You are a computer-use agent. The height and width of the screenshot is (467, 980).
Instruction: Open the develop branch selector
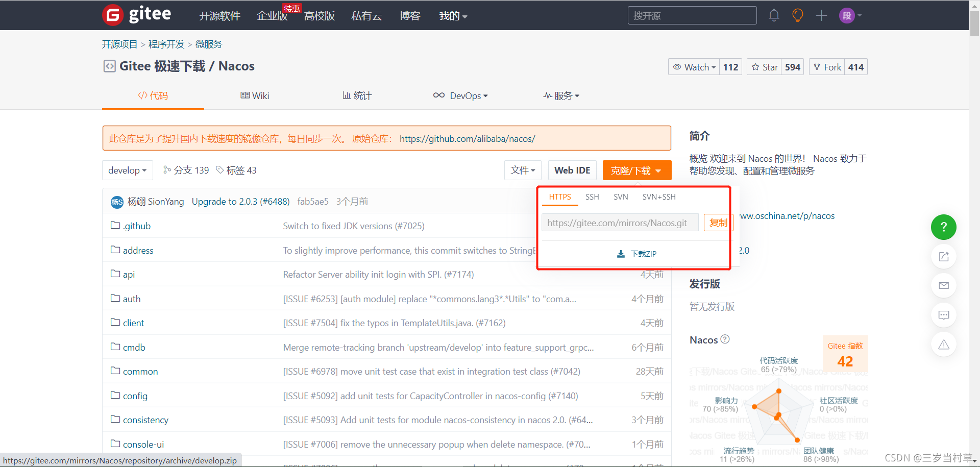tap(128, 170)
